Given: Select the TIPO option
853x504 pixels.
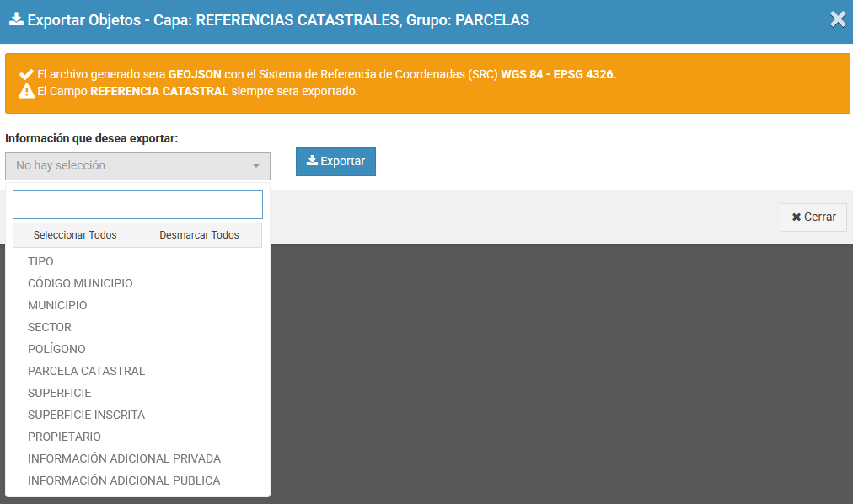Looking at the screenshot, I should tap(40, 261).
